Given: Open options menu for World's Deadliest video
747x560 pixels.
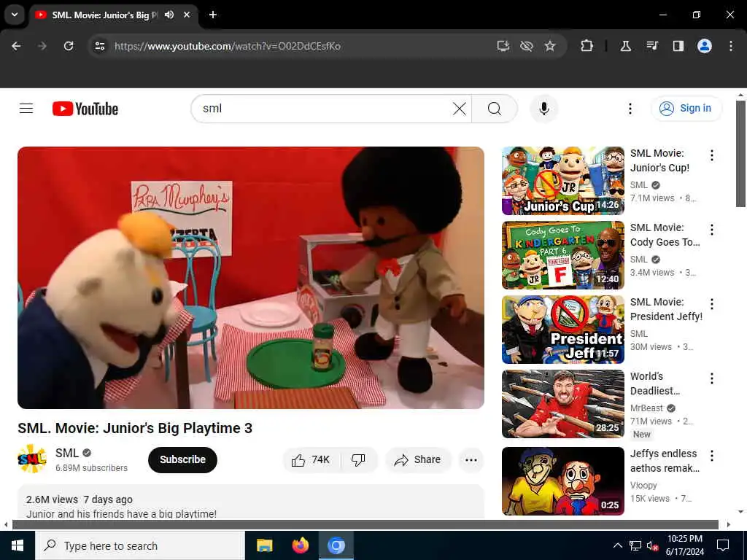Looking at the screenshot, I should [712, 378].
